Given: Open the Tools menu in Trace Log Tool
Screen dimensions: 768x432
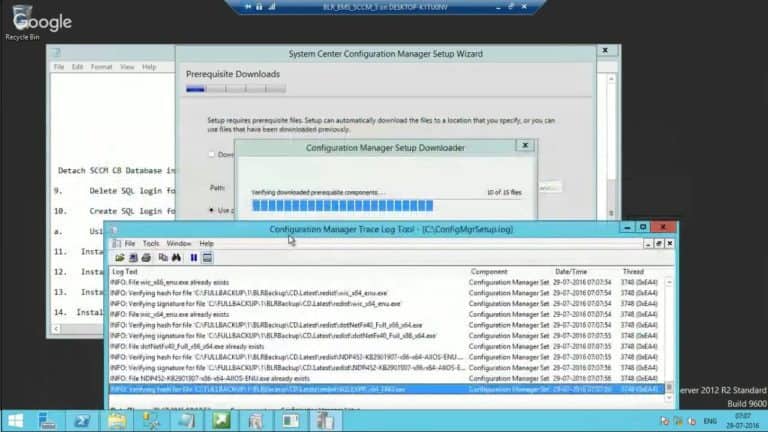Looking at the screenshot, I should coord(151,243).
